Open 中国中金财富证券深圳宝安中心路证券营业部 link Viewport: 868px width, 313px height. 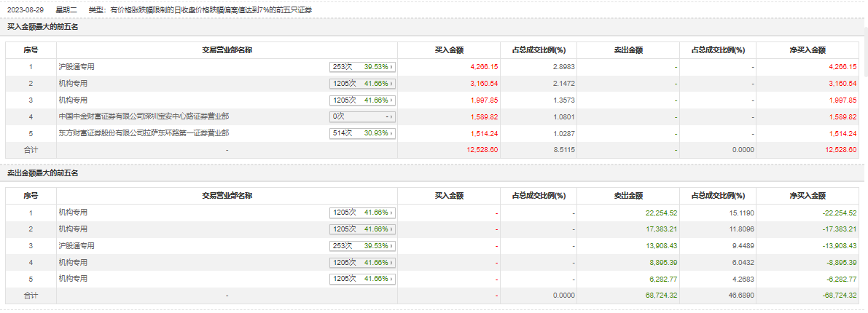[144, 116]
